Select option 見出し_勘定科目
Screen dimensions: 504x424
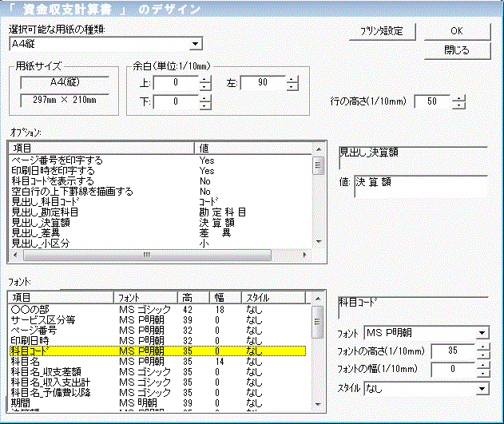tap(161, 212)
